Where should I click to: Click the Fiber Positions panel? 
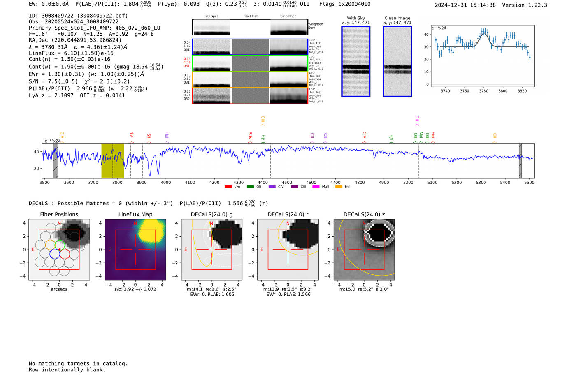click(x=59, y=250)
